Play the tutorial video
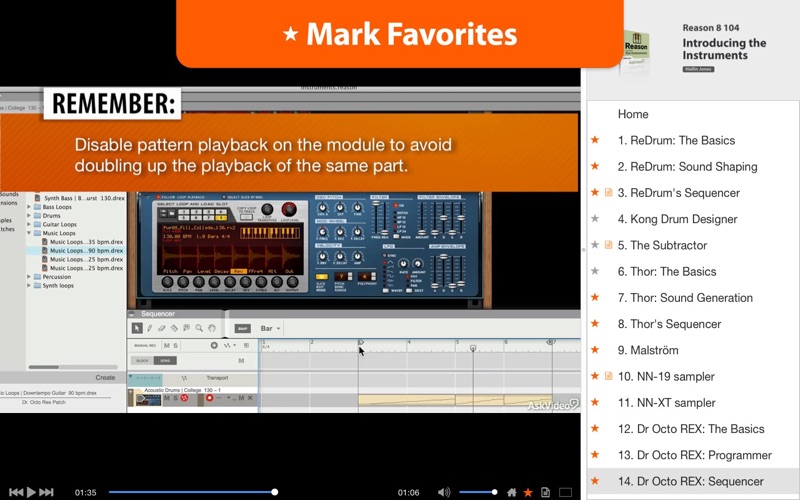The width and height of the screenshot is (800, 500). click(x=31, y=492)
